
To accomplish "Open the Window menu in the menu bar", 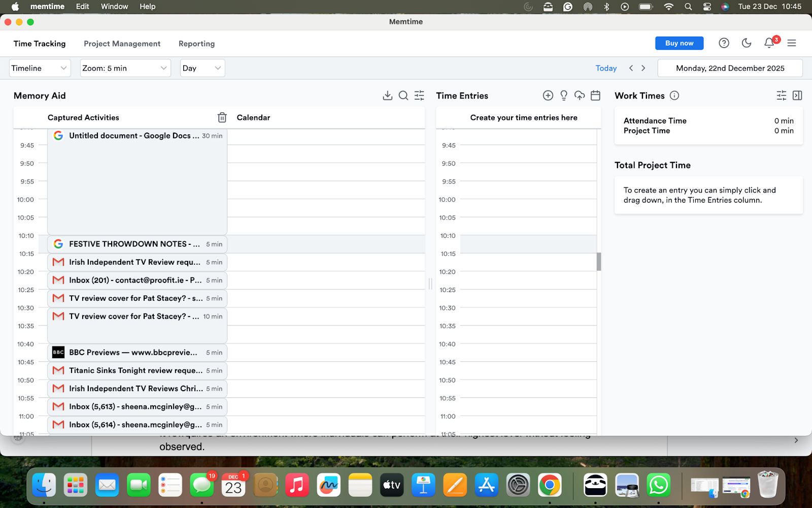I will (114, 6).
